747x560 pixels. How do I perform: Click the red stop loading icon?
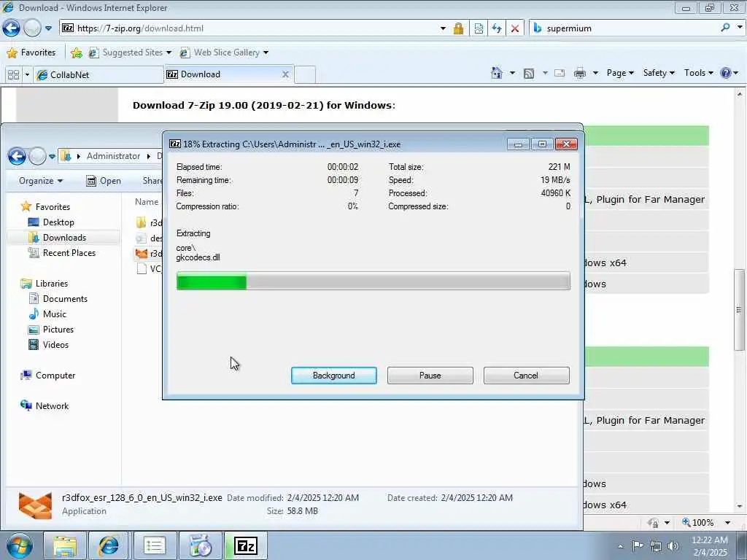515,28
